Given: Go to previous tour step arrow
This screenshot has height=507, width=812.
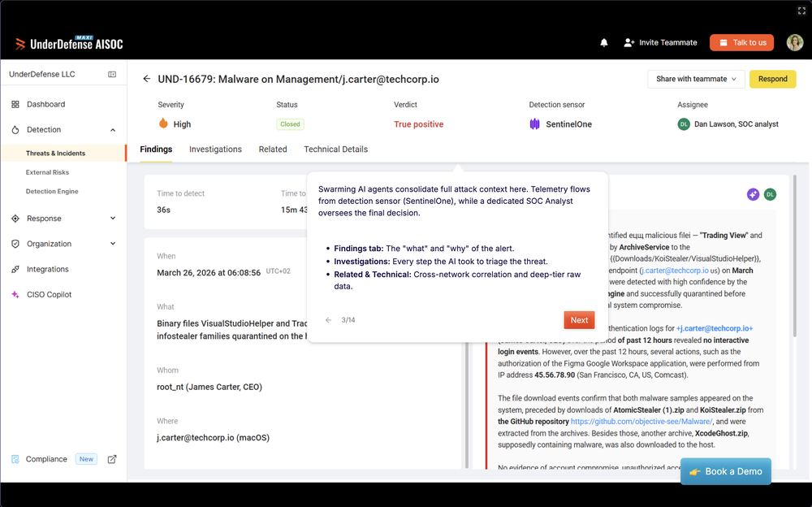Looking at the screenshot, I should 328,320.
